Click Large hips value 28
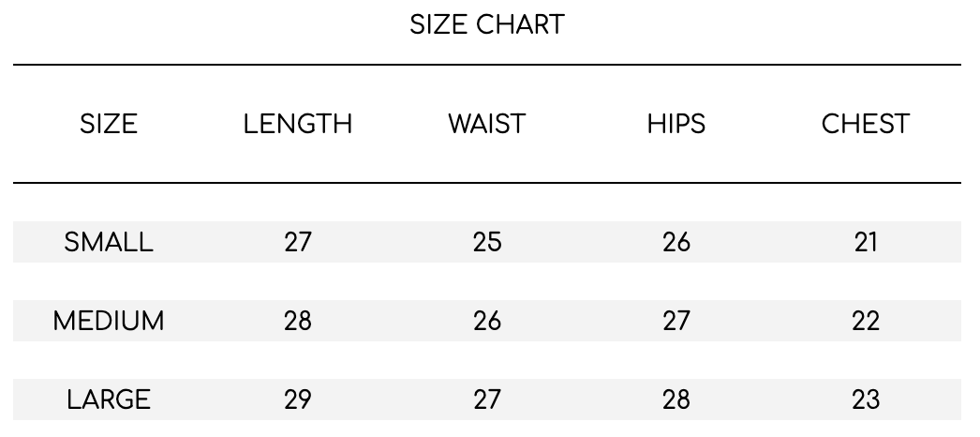Image resolution: width=980 pixels, height=437 pixels. coord(676,399)
